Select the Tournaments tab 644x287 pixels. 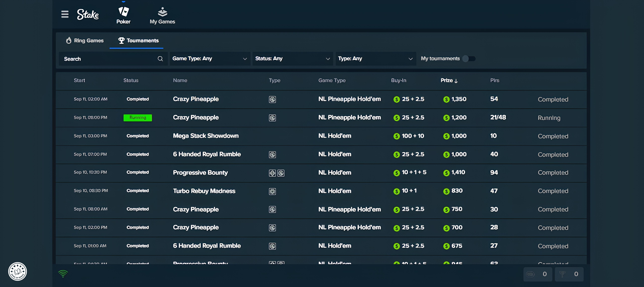click(138, 40)
